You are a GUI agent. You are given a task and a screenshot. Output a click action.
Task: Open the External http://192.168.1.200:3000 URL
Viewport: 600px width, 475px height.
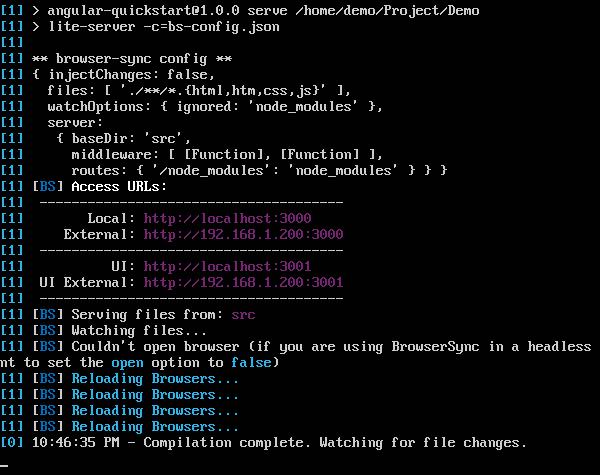point(243,235)
